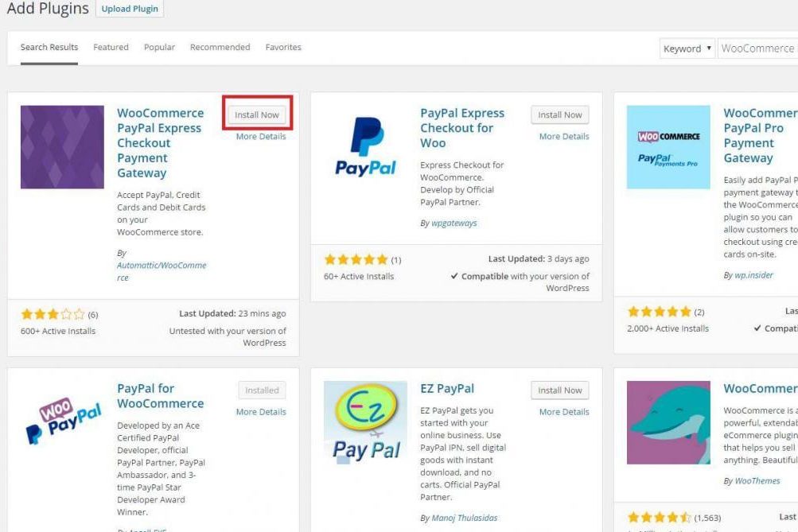Open the wpgateways author link

tap(454, 223)
